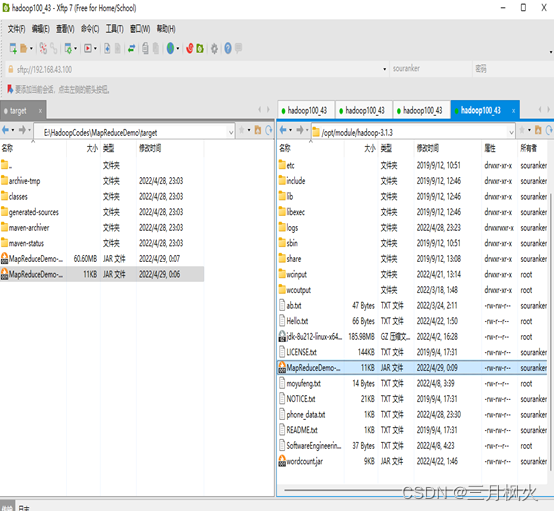Screen dimensions: 554x511
Task: Expand the remote favorites star dropdown
Action: (529, 130)
